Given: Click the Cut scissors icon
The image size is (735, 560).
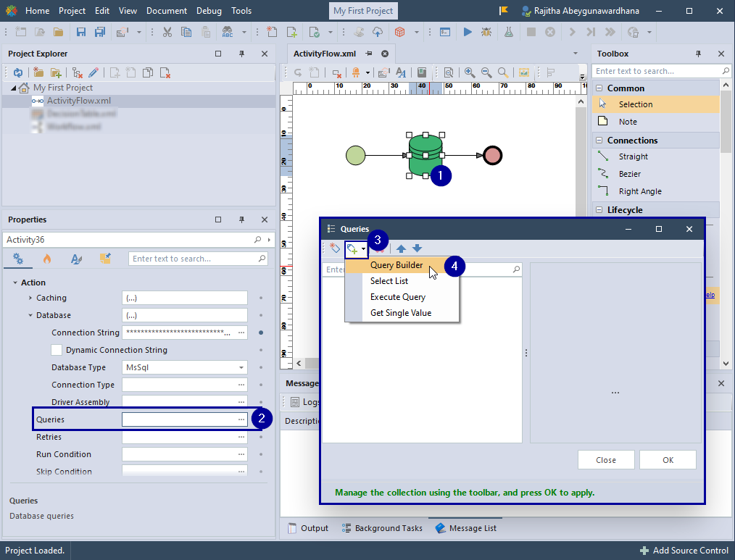Looking at the screenshot, I should [167, 32].
